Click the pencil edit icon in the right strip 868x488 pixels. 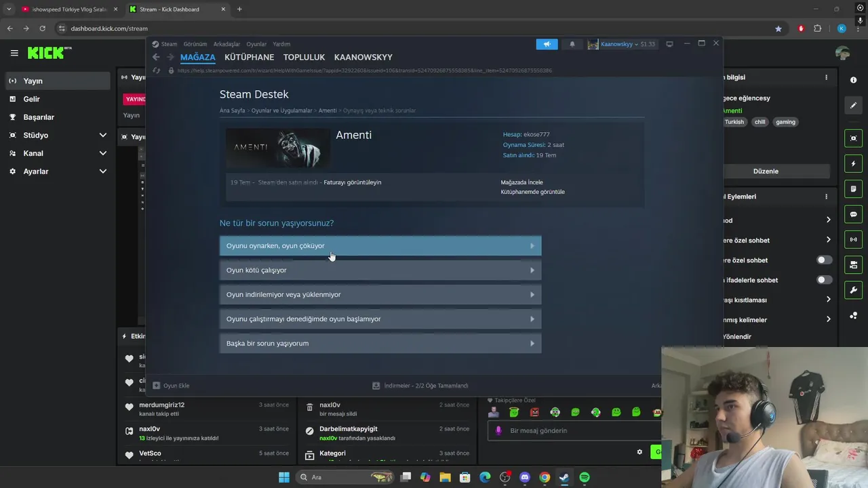tap(853, 105)
